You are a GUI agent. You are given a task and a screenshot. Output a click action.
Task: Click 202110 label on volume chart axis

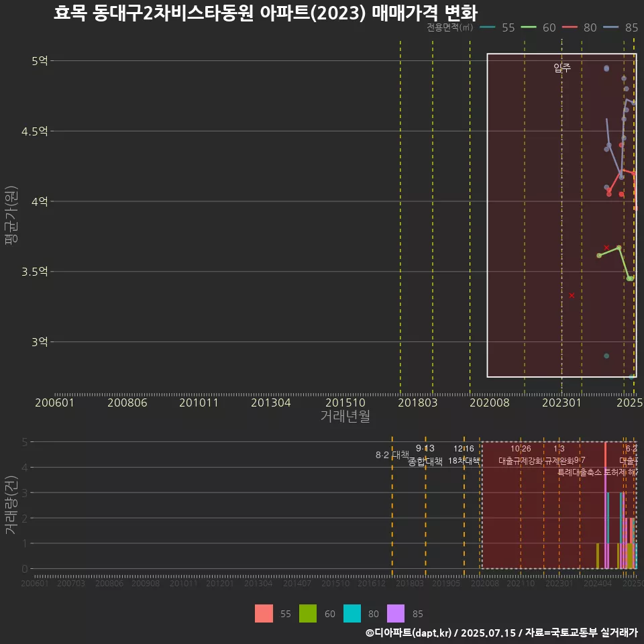click(x=521, y=583)
